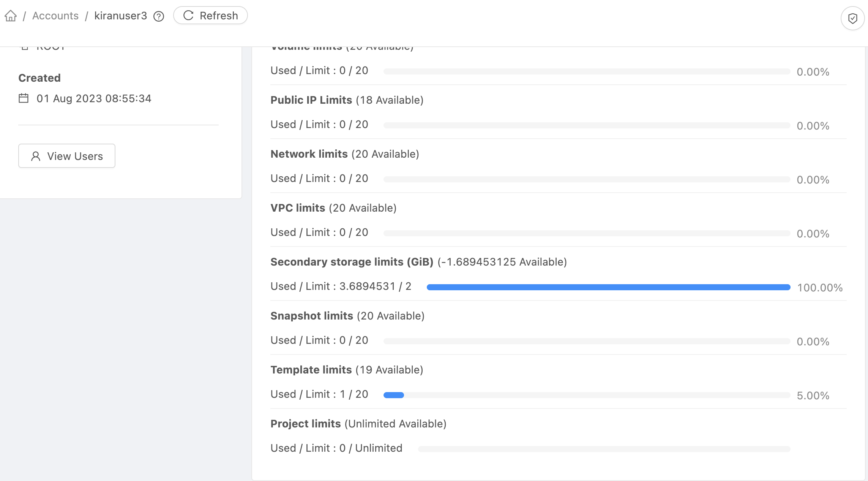Open View Users for this account
This screenshot has height=481, width=868.
(66, 156)
